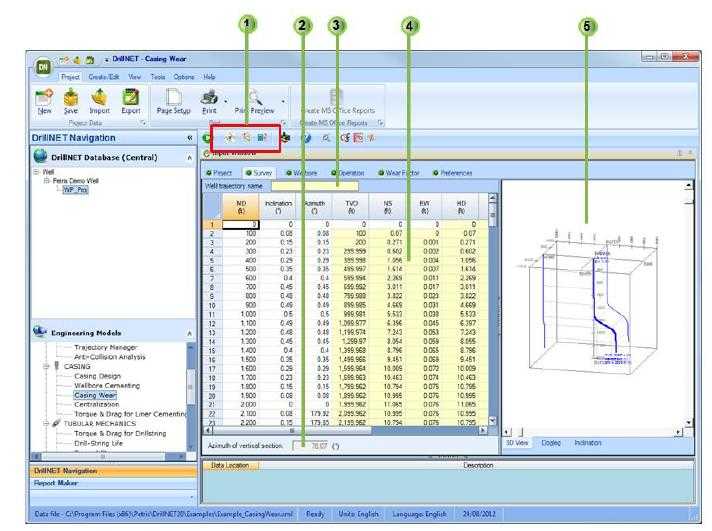Click the icon just right of the toolbar magnifier

click(345, 138)
